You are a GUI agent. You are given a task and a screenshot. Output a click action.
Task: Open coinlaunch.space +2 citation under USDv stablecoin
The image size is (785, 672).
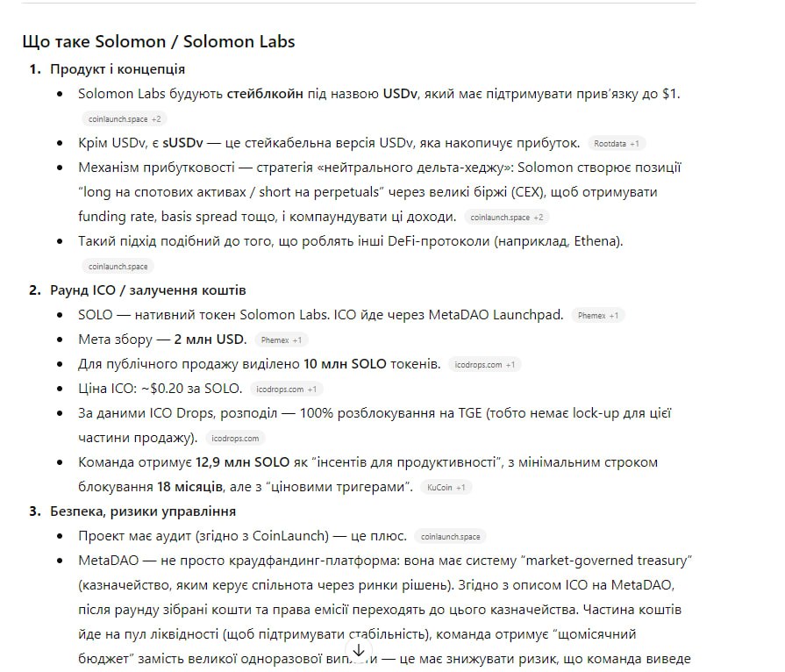click(125, 119)
